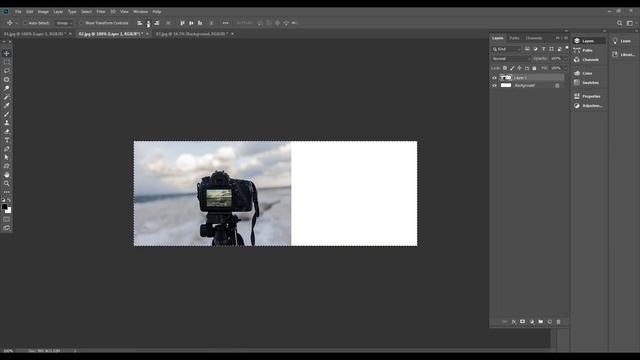This screenshot has width=640, height=360.
Task: Select the Lasso tool
Action: coord(7,71)
